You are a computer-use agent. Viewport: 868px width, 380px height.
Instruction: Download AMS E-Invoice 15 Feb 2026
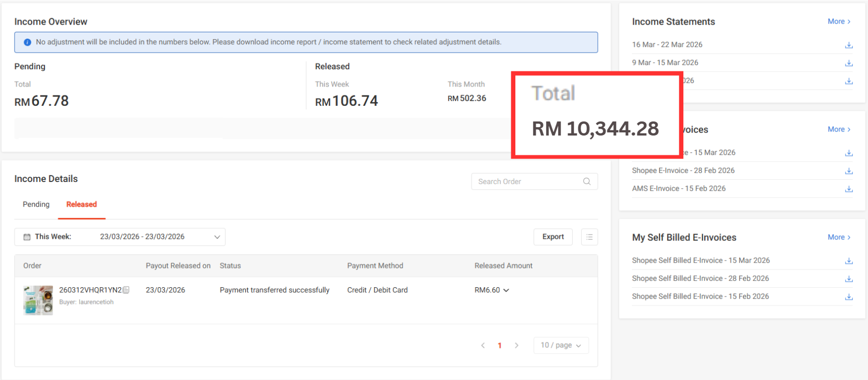pos(849,189)
